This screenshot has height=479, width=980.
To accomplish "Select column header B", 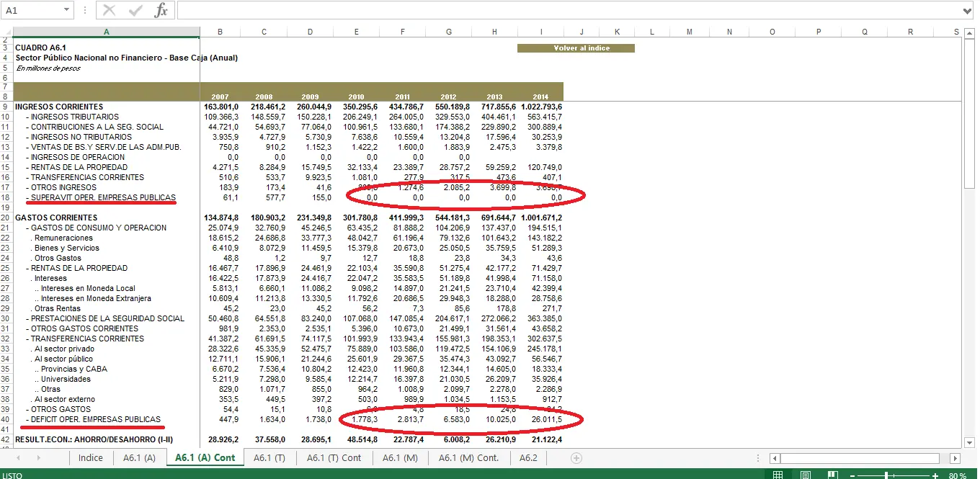I will point(220,32).
